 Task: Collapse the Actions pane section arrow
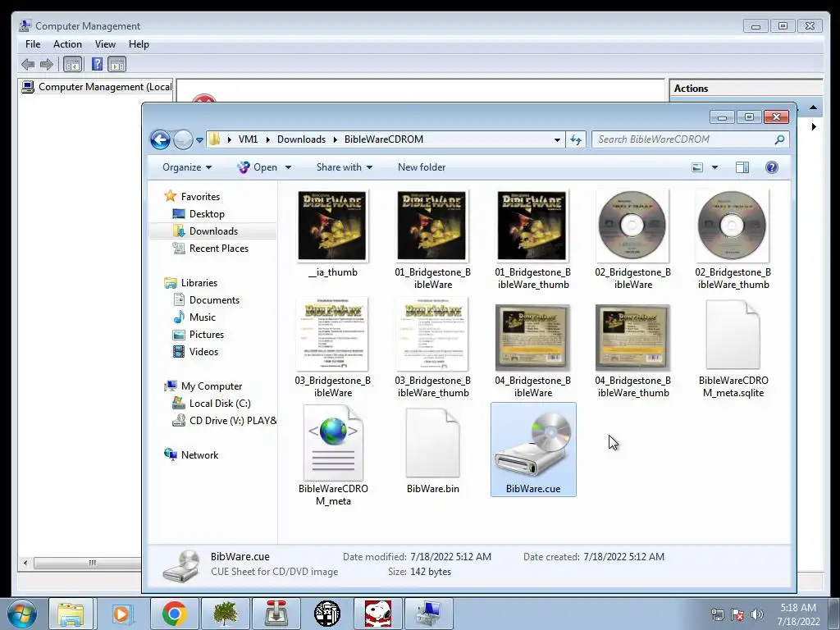(x=813, y=107)
